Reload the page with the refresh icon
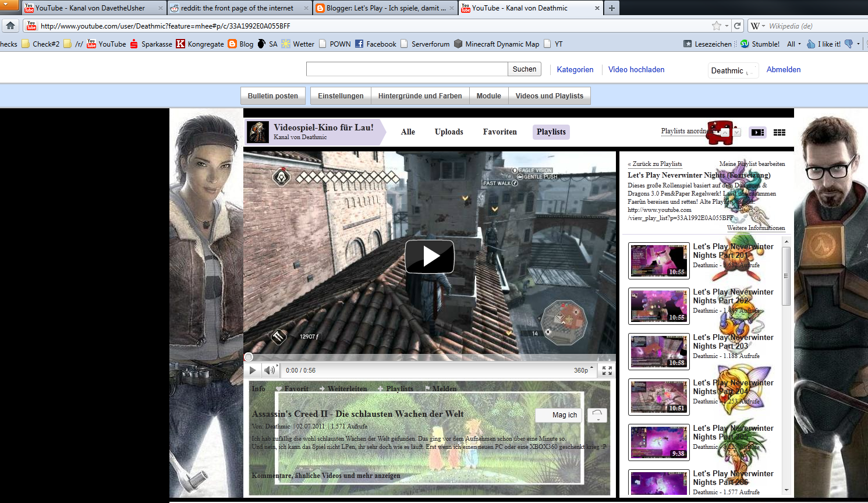The image size is (868, 503). (x=737, y=26)
